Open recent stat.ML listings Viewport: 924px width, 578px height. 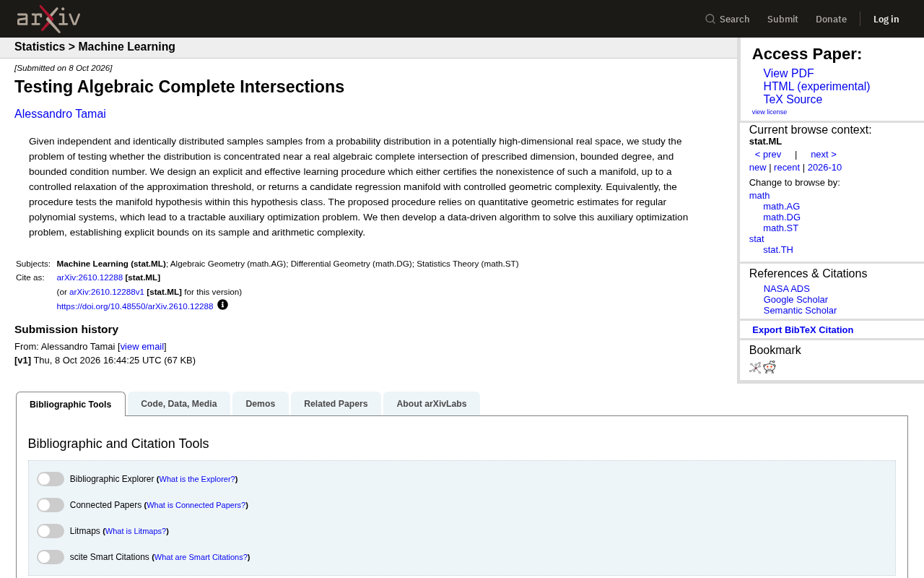[787, 168]
